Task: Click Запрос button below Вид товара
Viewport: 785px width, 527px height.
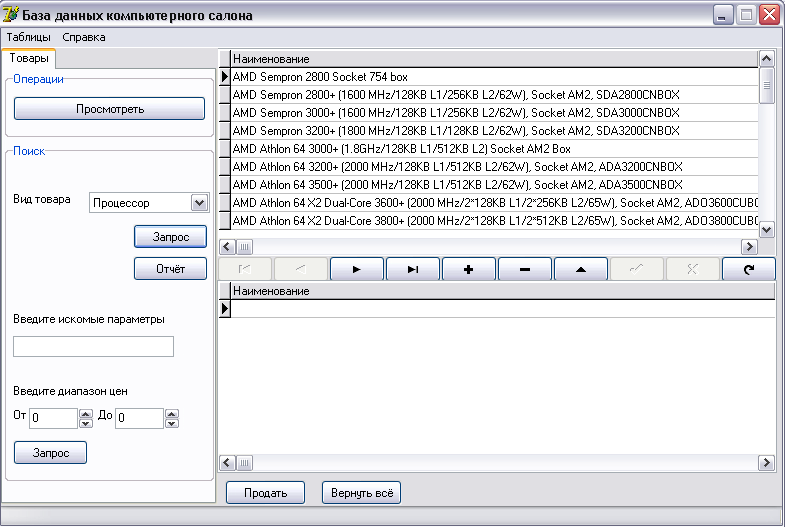Action: tap(170, 237)
